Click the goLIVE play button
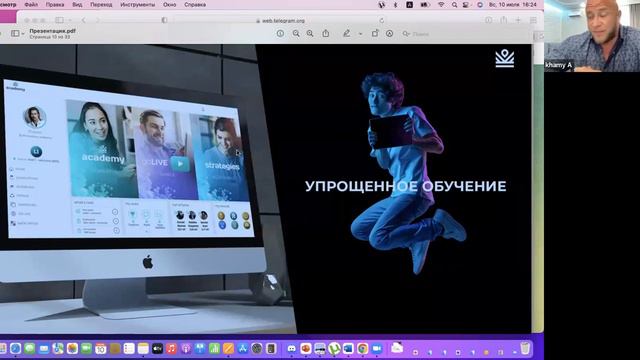This screenshot has width=640, height=360. 180,164
